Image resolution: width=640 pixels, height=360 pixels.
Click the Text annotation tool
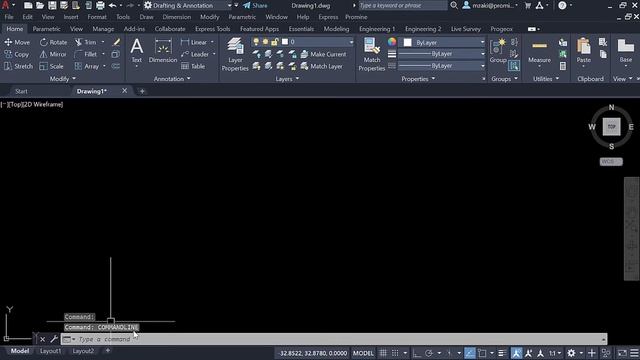pyautogui.click(x=137, y=51)
